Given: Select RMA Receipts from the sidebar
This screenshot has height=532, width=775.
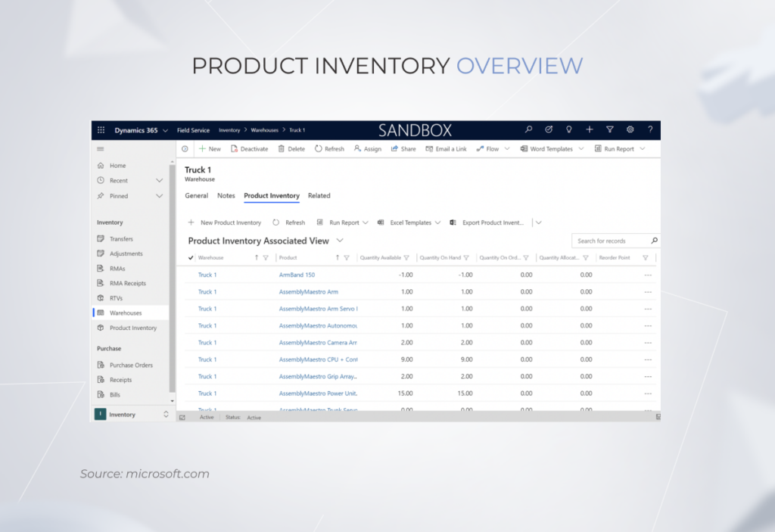Looking at the screenshot, I should point(128,283).
